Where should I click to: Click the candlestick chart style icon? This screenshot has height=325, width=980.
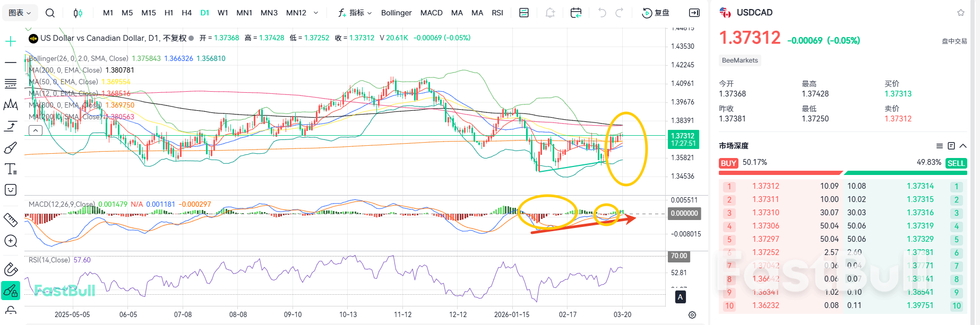78,13
